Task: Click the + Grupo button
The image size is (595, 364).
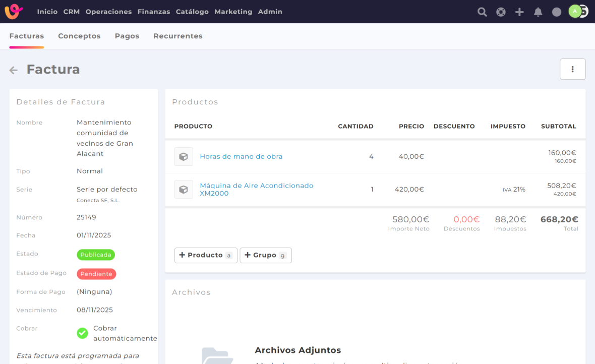Action: [x=265, y=255]
